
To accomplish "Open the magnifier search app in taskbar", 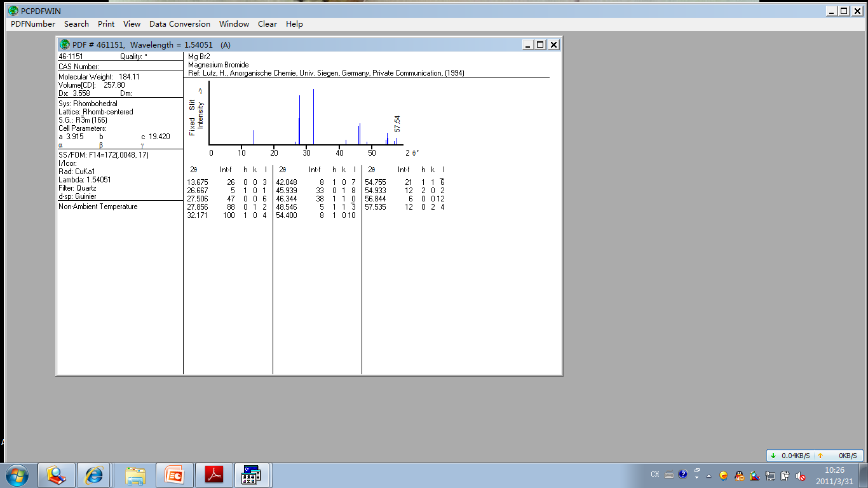I will pos(57,475).
